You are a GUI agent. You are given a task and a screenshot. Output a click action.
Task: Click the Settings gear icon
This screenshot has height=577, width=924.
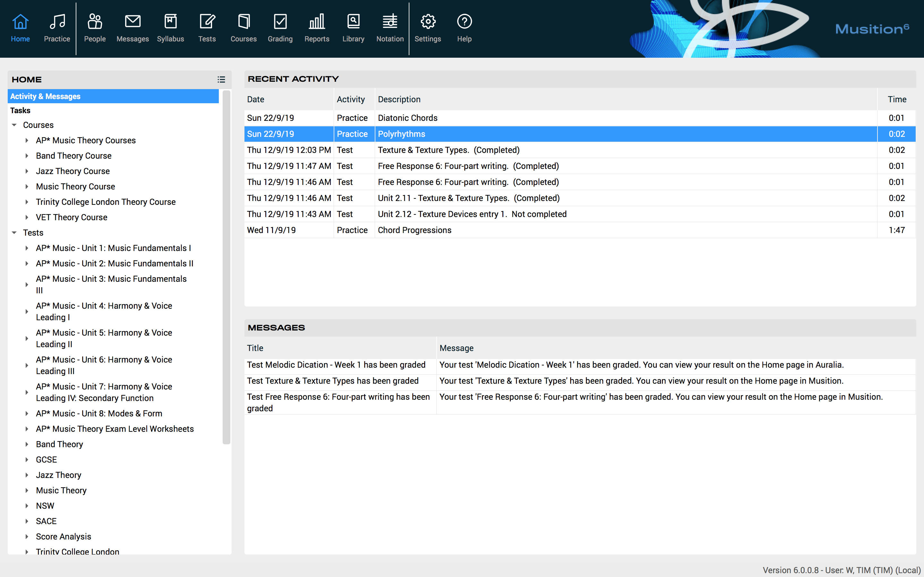pos(428,27)
